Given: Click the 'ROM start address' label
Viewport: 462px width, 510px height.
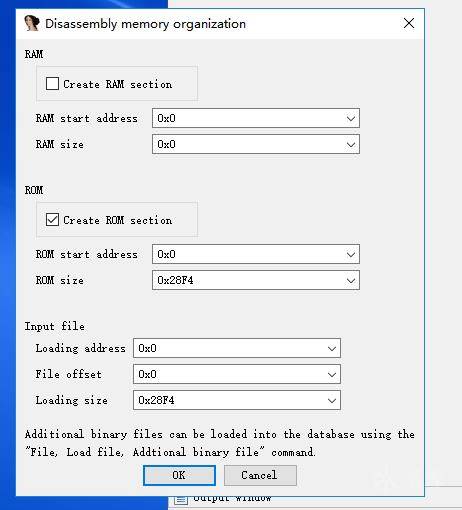Looking at the screenshot, I should coord(87,254).
